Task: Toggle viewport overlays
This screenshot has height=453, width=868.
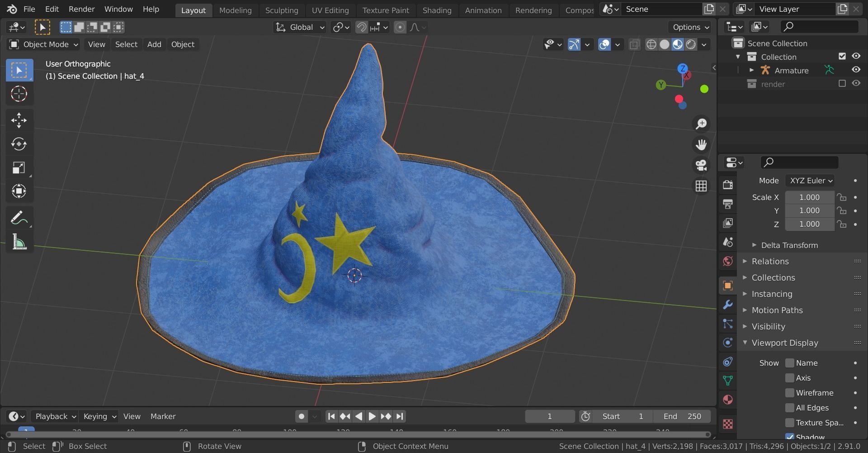Action: (604, 44)
